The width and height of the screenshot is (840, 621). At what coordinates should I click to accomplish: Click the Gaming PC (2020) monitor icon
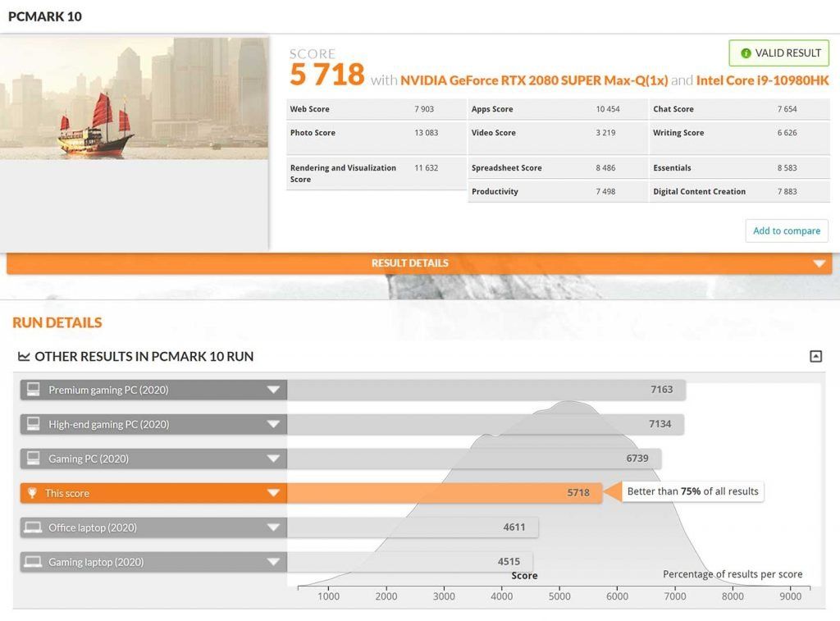33,458
